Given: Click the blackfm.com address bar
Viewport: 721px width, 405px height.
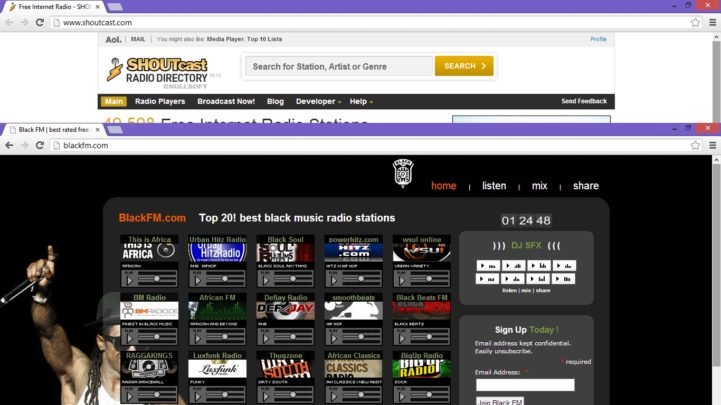Looking at the screenshot, I should (370, 145).
